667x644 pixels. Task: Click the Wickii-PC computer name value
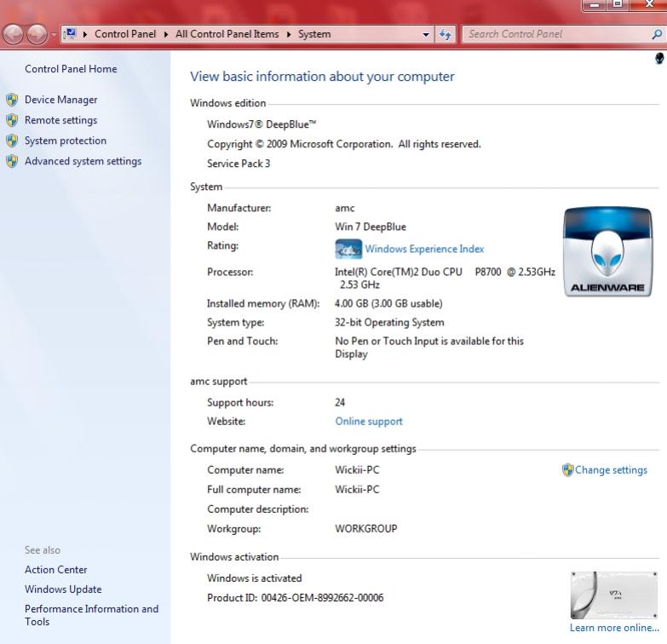(357, 470)
